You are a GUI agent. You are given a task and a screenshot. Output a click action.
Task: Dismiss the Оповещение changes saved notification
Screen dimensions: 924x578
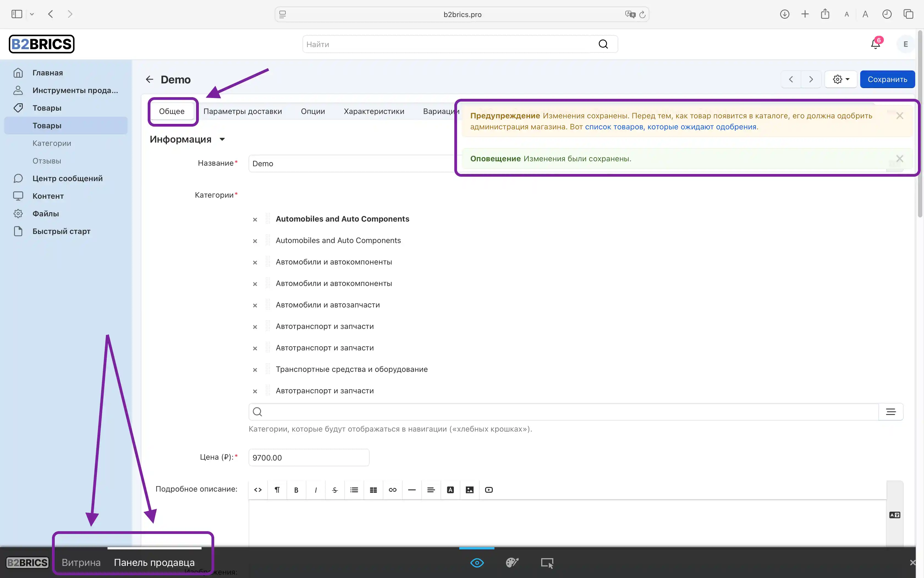click(x=900, y=159)
